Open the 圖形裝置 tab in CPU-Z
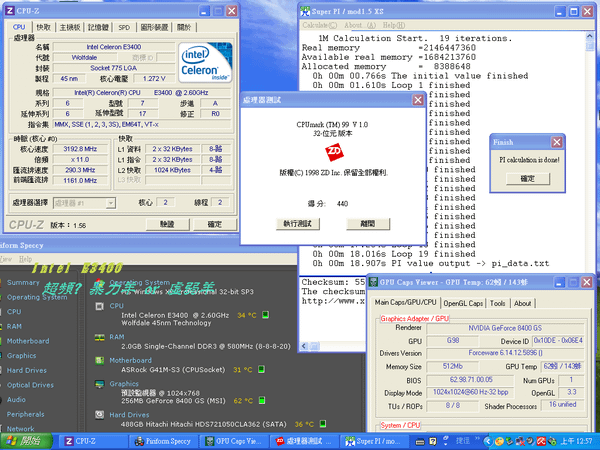Screen dimensions: 600x450 click(x=154, y=28)
